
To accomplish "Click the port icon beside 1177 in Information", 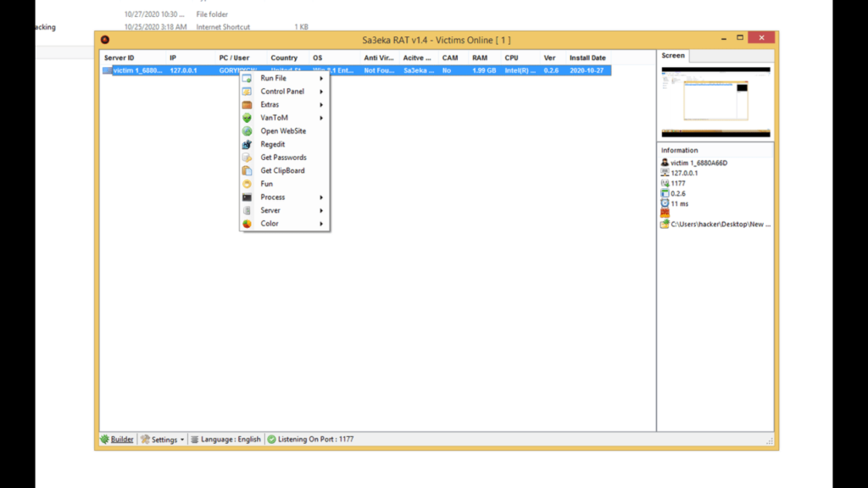I will [x=665, y=183].
